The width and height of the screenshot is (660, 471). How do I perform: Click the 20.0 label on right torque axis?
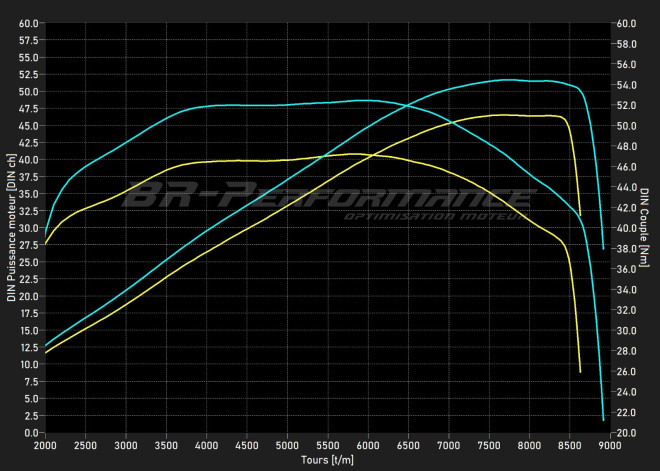point(627,433)
